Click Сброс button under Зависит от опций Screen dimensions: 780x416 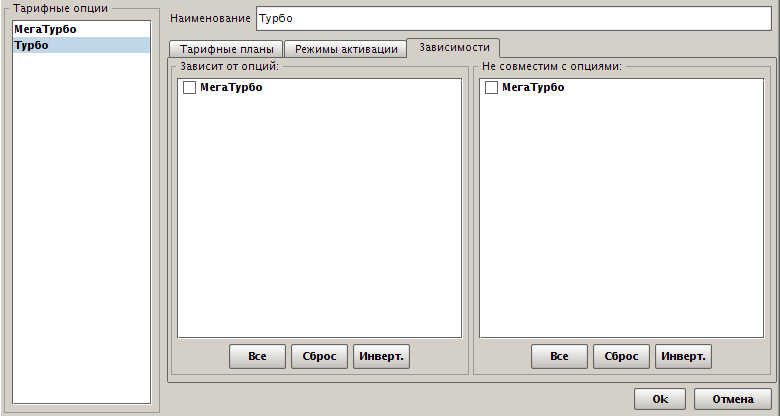click(x=320, y=356)
